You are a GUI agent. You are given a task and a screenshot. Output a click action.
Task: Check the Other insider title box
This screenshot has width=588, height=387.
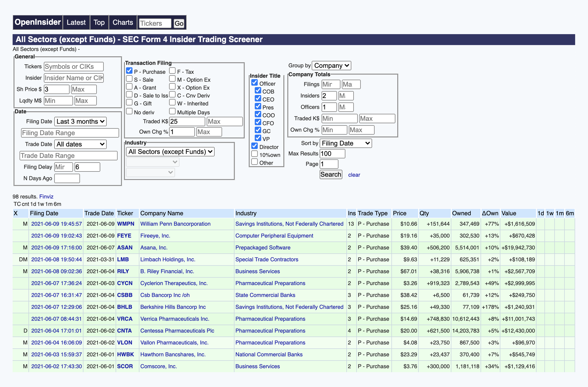pos(255,162)
